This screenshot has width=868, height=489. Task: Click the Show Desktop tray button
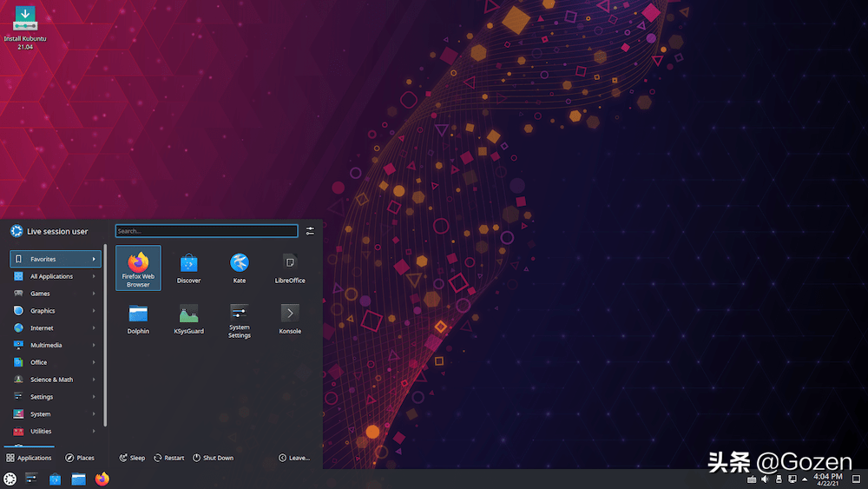pyautogui.click(x=857, y=479)
